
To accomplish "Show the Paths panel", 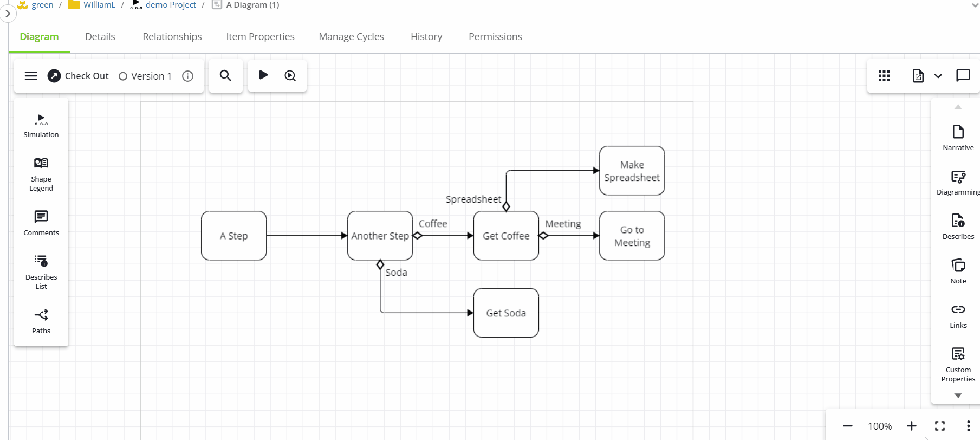I will [41, 321].
